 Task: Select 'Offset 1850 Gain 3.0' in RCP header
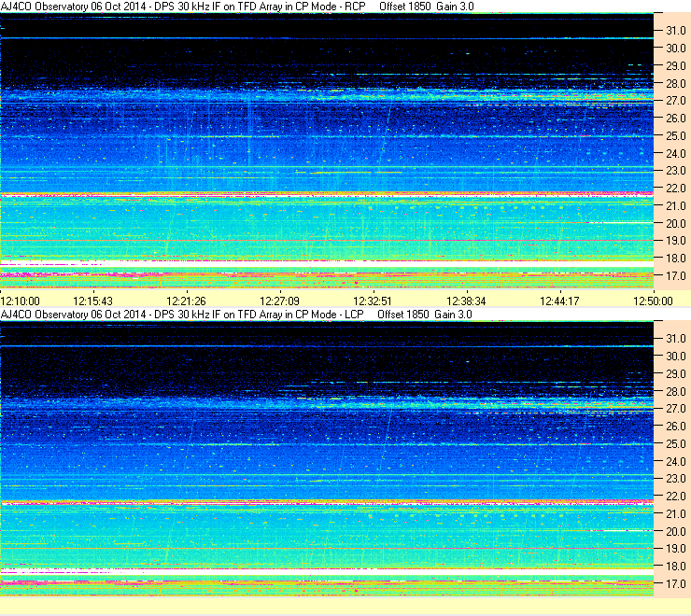click(427, 7)
